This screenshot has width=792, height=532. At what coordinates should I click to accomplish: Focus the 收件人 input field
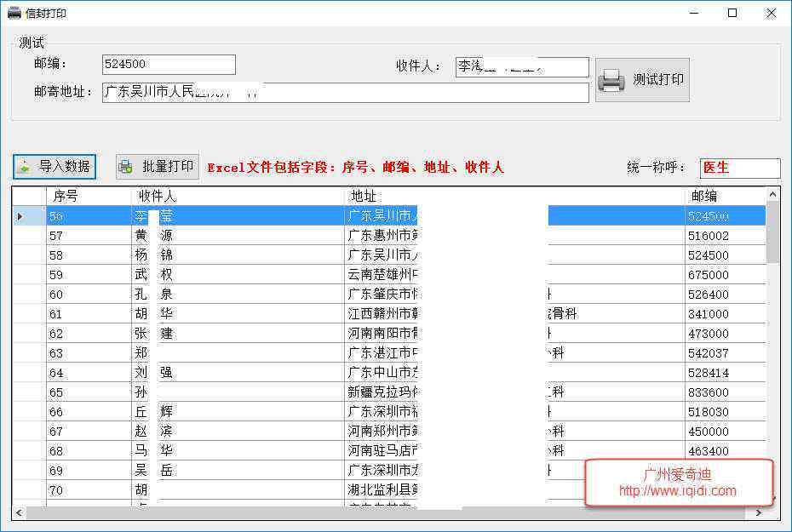pos(522,67)
